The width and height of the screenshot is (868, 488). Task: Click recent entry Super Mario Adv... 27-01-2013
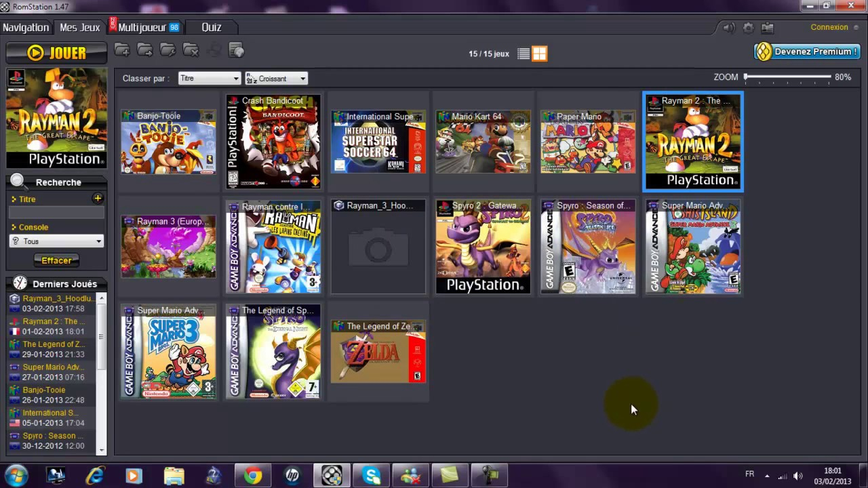tap(52, 372)
